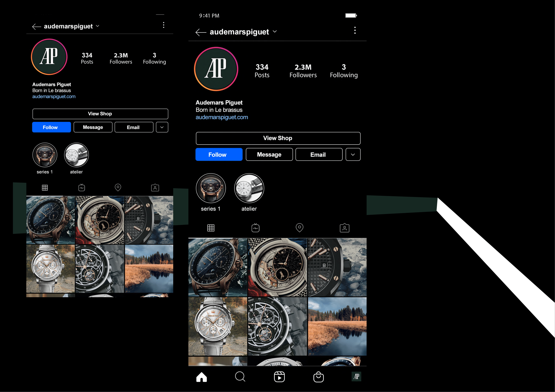The height and width of the screenshot is (392, 555).
Task: Go to Home in bottom navigation bar
Action: (x=202, y=377)
